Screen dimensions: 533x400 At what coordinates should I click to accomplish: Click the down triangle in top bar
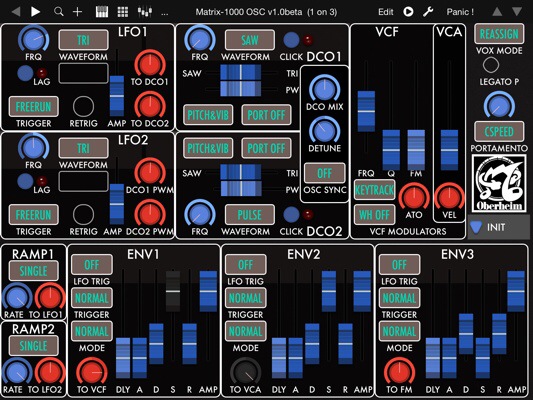coord(517,12)
